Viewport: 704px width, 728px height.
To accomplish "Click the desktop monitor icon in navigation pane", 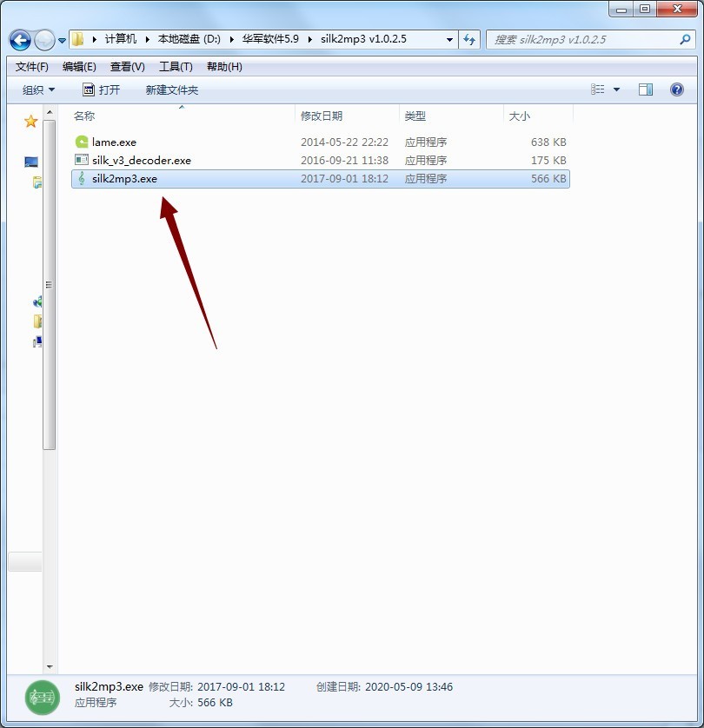I will (31, 162).
